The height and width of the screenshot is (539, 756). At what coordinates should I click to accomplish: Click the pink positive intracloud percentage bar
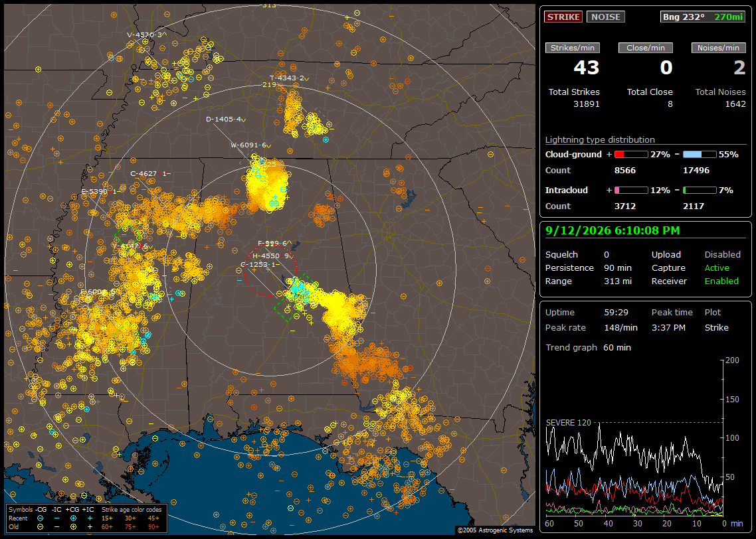[x=631, y=191]
